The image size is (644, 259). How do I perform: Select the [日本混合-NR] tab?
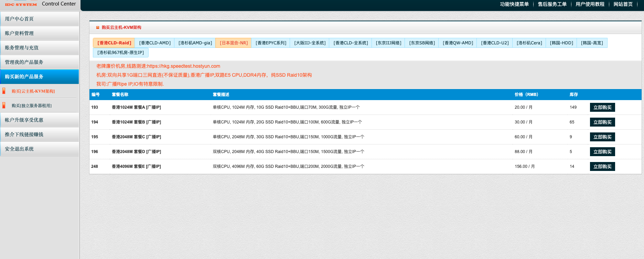click(234, 43)
